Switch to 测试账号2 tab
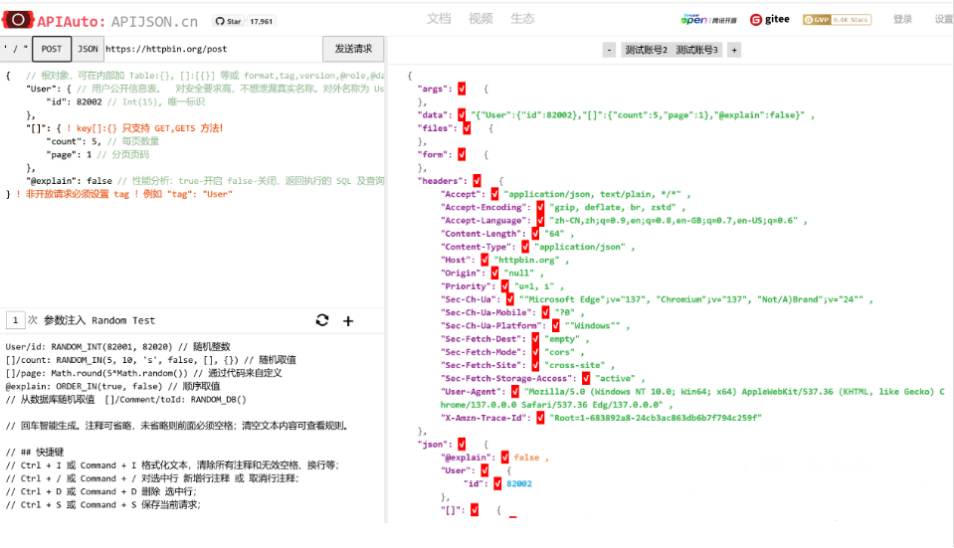Screen dimensions: 954x548 click(x=647, y=50)
